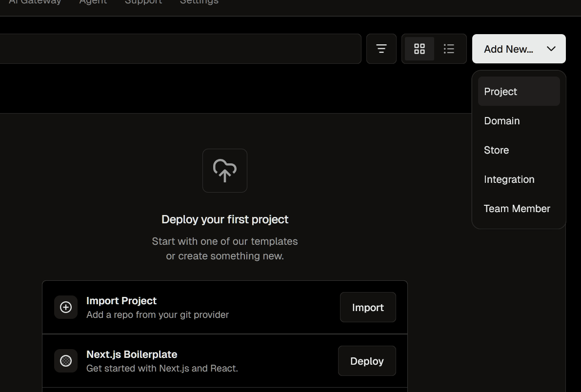Open the Agent tab
This screenshot has height=392, width=581.
[x=93, y=2]
